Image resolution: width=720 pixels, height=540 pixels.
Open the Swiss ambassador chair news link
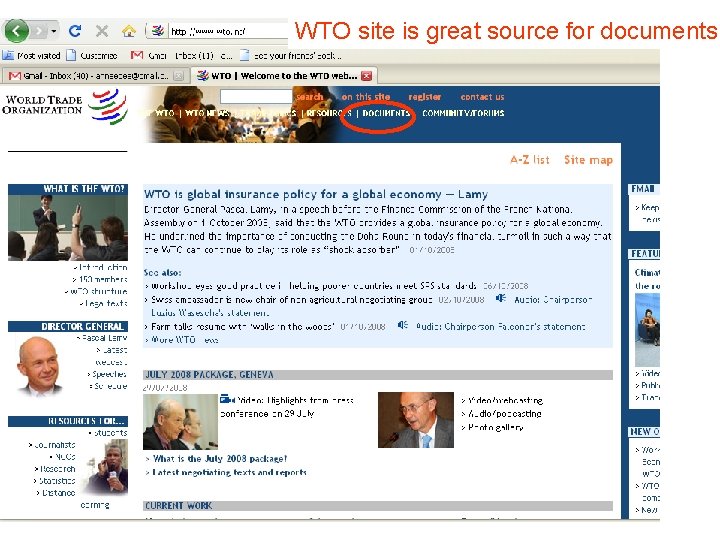291,300
